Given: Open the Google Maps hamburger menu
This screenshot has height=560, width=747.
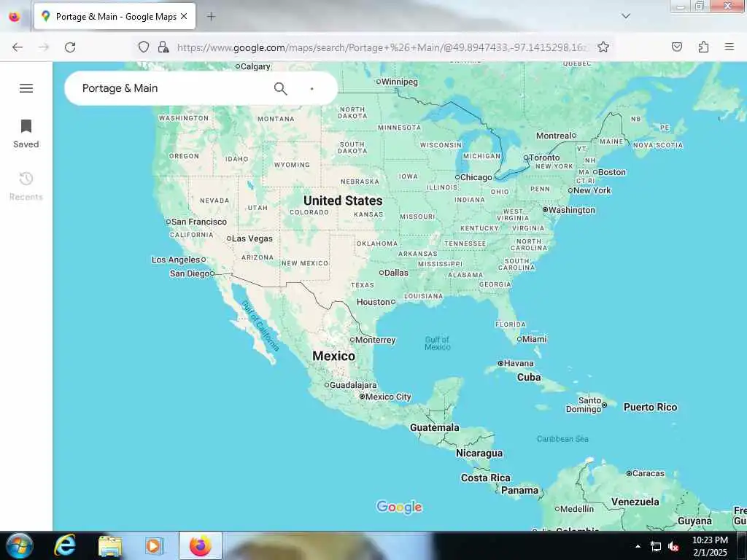Looking at the screenshot, I should click(26, 88).
